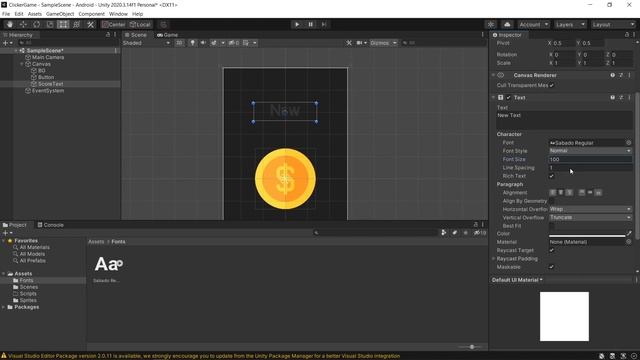The image size is (640, 360).
Task: Start Play mode
Action: tap(297, 24)
